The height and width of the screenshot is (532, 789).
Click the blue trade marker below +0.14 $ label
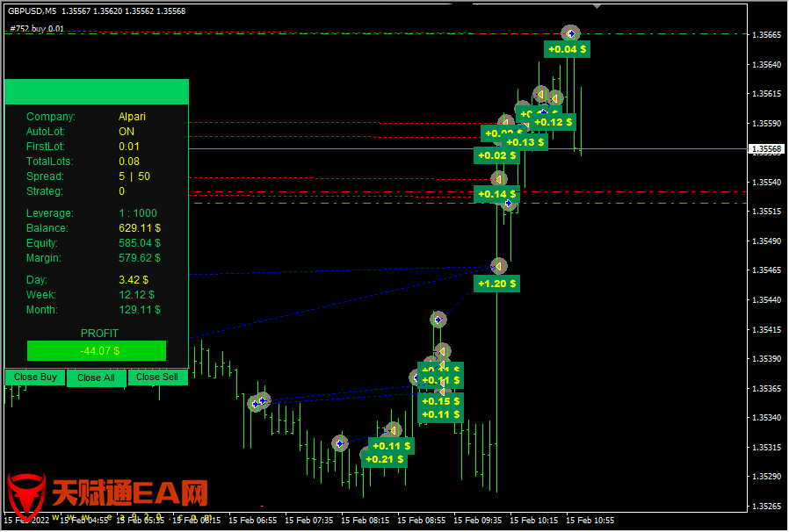point(509,204)
